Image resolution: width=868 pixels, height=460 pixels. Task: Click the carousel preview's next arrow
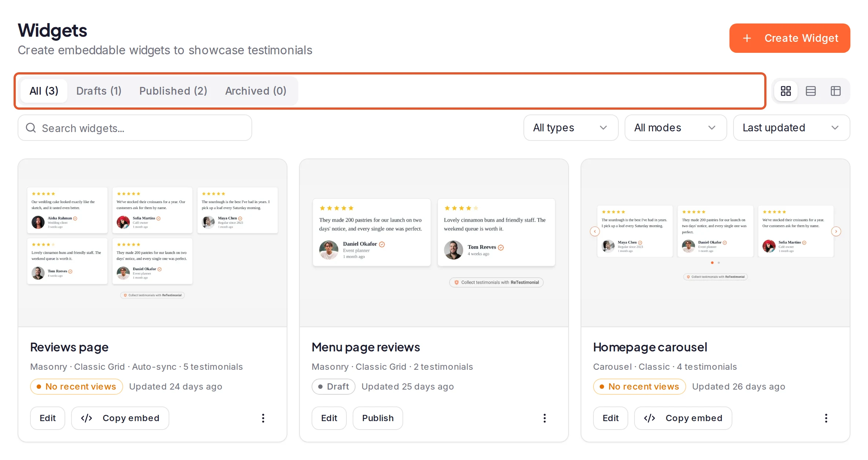click(x=836, y=231)
